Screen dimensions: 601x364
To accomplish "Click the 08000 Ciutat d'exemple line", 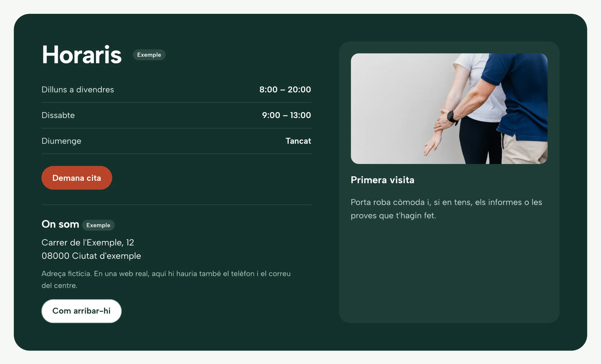I will click(91, 256).
